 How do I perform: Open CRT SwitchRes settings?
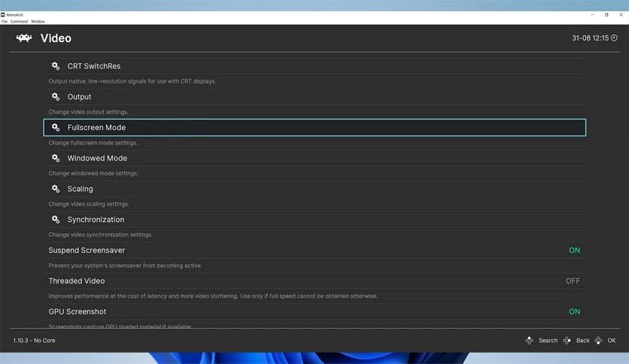click(x=314, y=65)
